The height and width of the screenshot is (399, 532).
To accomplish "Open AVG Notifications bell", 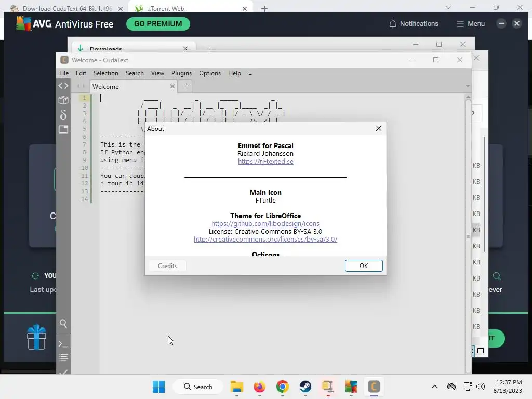I will click(414, 24).
